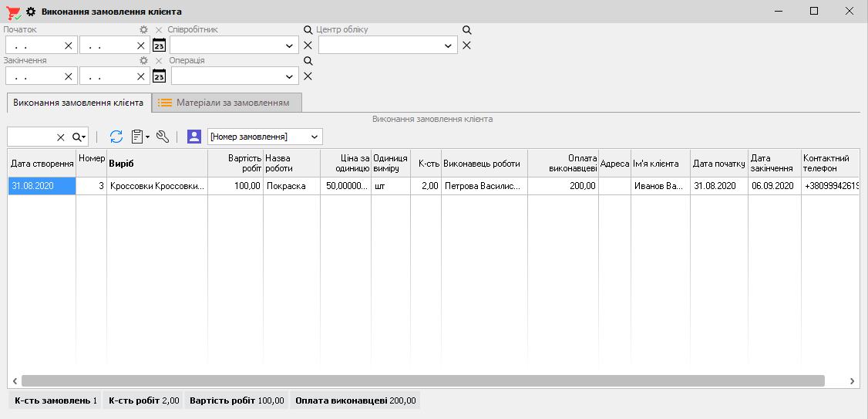Open the clipboard report menu icon
The width and height of the screenshot is (868, 419).
point(140,137)
